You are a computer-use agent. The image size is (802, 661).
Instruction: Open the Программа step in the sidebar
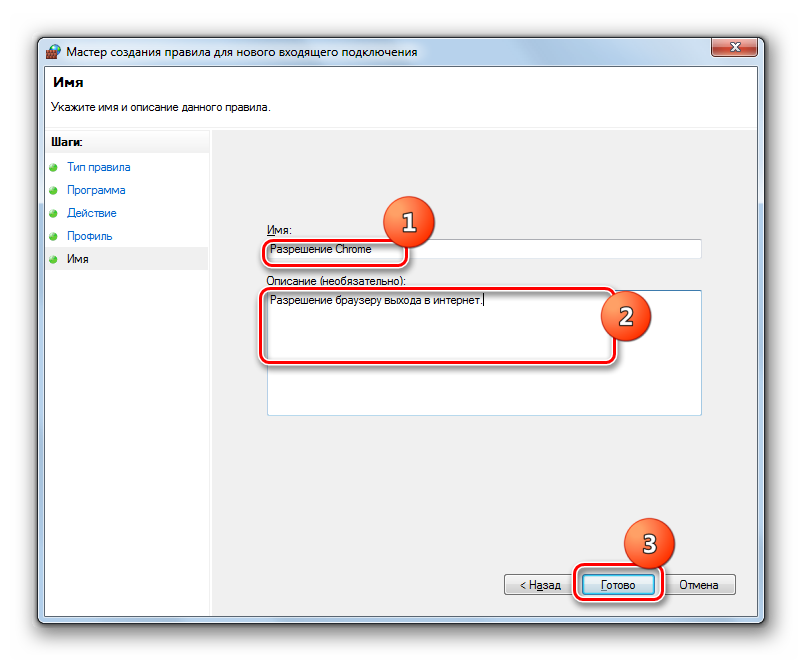click(96, 190)
